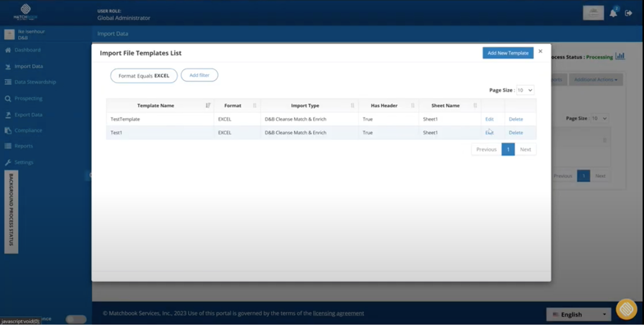Click the Data Stewardship sidebar icon
The height and width of the screenshot is (327, 644).
[x=8, y=82]
